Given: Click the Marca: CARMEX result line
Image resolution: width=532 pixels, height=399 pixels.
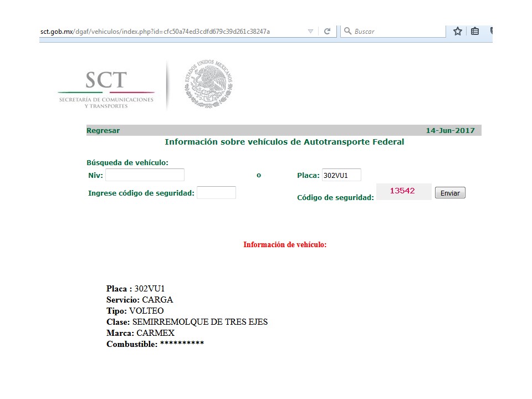Looking at the screenshot, I should pyautogui.click(x=140, y=333).
